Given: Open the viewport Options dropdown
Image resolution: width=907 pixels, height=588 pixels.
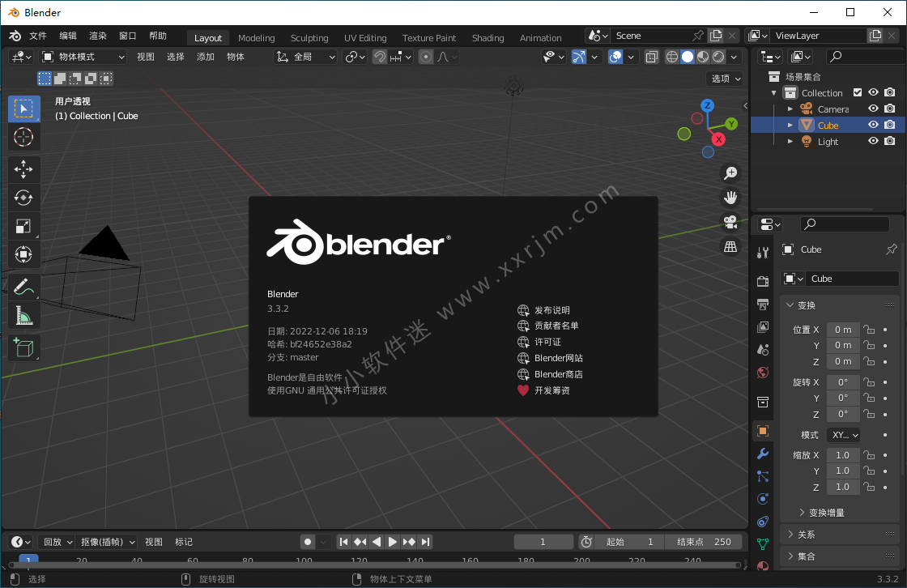Looking at the screenshot, I should click(725, 79).
